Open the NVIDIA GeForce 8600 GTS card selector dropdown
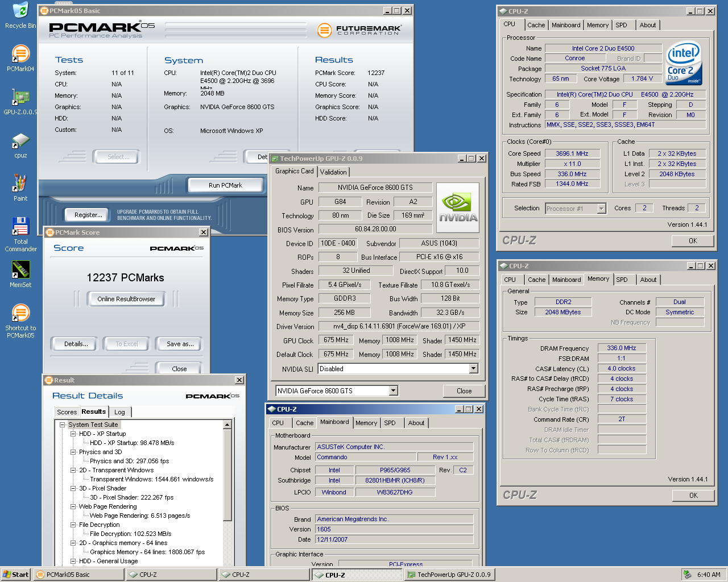 point(393,390)
